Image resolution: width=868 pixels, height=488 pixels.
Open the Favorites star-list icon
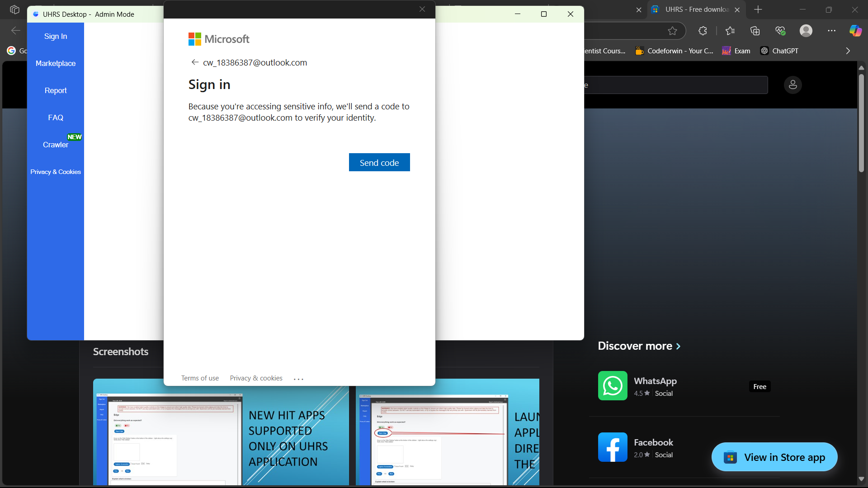(x=730, y=31)
